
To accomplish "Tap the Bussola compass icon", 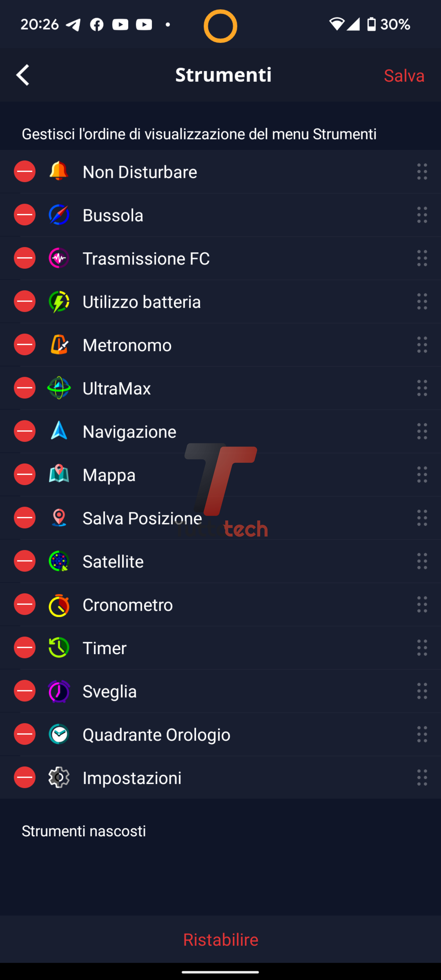I will point(59,215).
